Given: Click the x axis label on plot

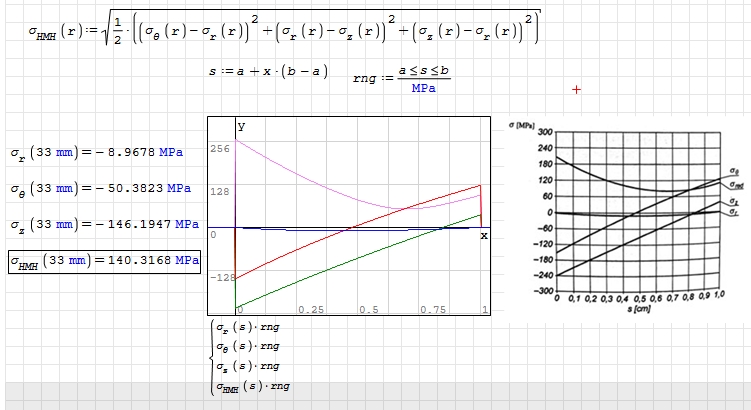Looking at the screenshot, I should tap(483, 235).
